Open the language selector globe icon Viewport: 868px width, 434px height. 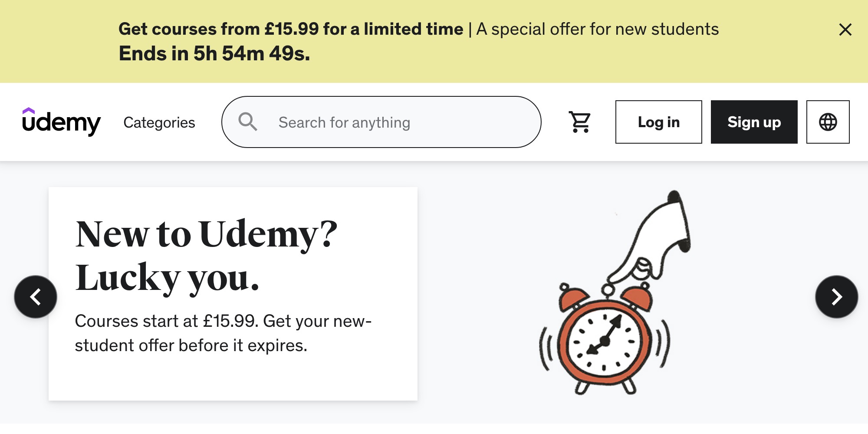pos(828,122)
